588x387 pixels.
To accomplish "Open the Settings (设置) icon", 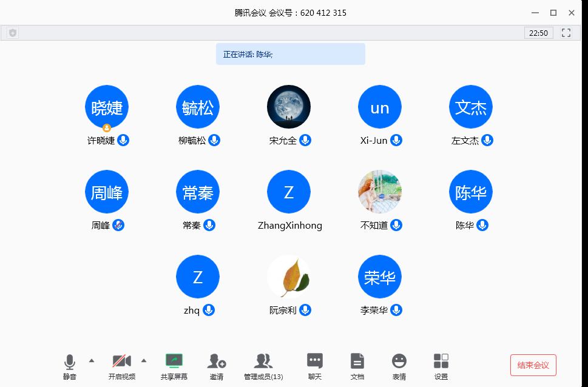I will pos(441,362).
